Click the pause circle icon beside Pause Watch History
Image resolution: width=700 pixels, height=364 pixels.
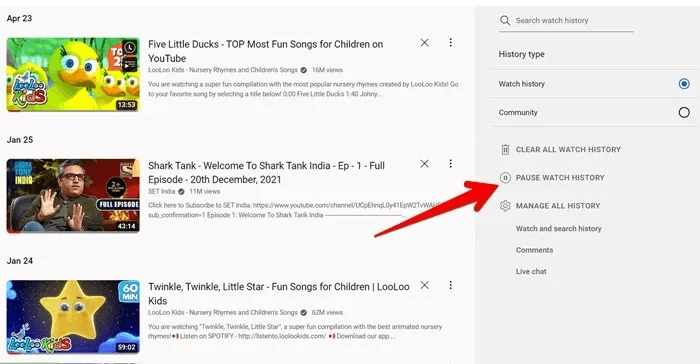tap(505, 178)
